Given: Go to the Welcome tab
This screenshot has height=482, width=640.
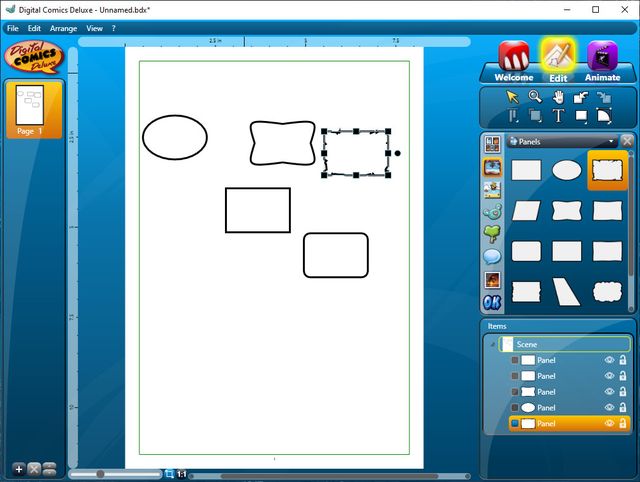Looking at the screenshot, I should [514, 62].
